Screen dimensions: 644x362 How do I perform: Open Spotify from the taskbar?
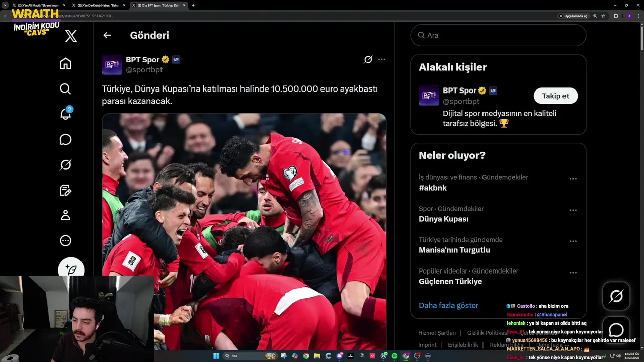[394, 356]
